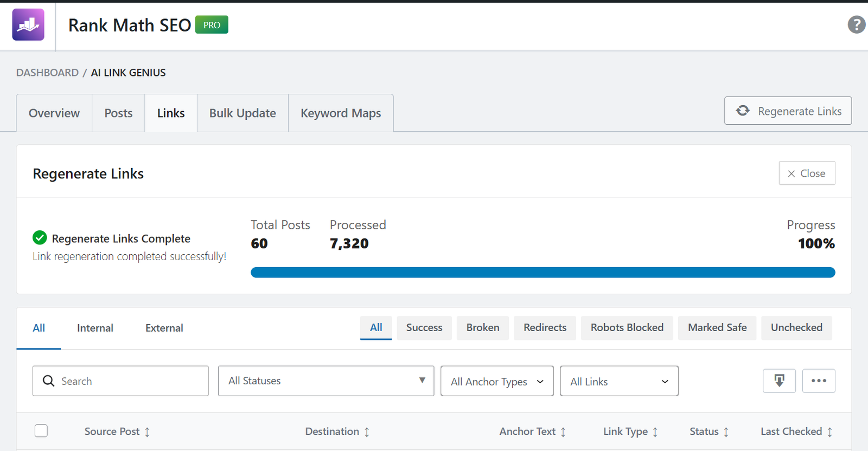This screenshot has height=451, width=868.
Task: Tick the select-all checkbox in table header
Action: click(41, 431)
